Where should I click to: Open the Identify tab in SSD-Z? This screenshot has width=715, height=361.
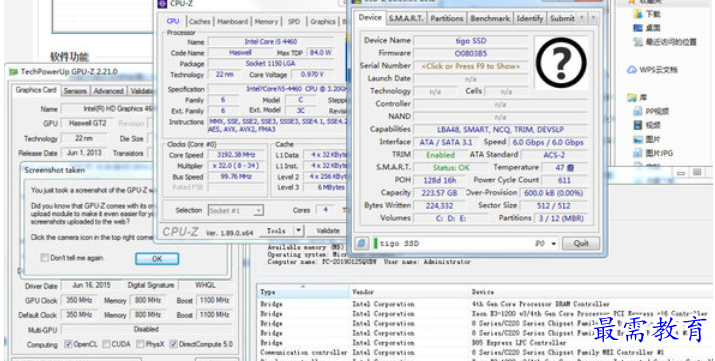tap(529, 19)
